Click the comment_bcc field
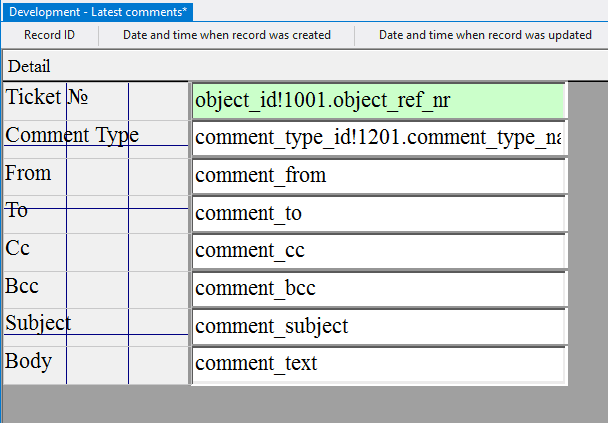608x423 pixels. (x=378, y=288)
